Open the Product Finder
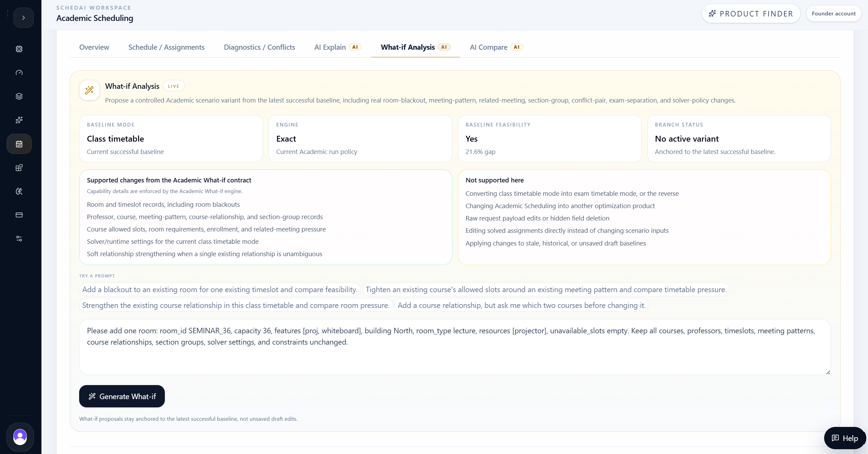Viewport: 868px width, 454px height. click(751, 14)
